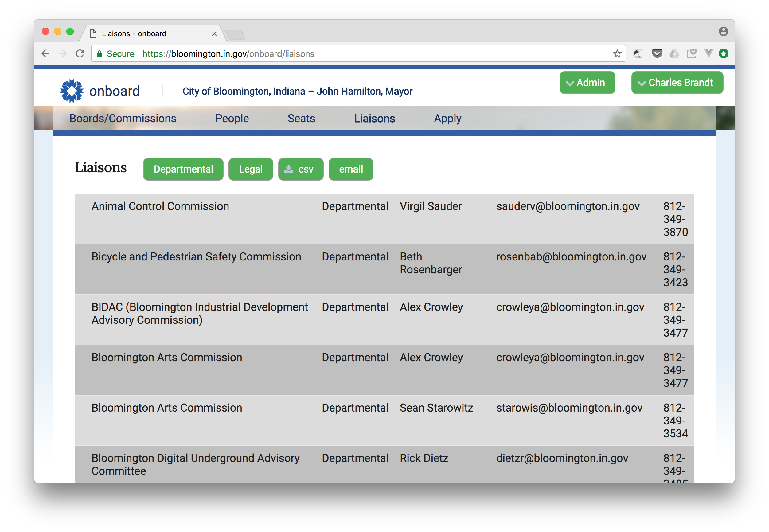The image size is (769, 532).
Task: Click the green up-arrow extension icon
Action: tap(723, 54)
